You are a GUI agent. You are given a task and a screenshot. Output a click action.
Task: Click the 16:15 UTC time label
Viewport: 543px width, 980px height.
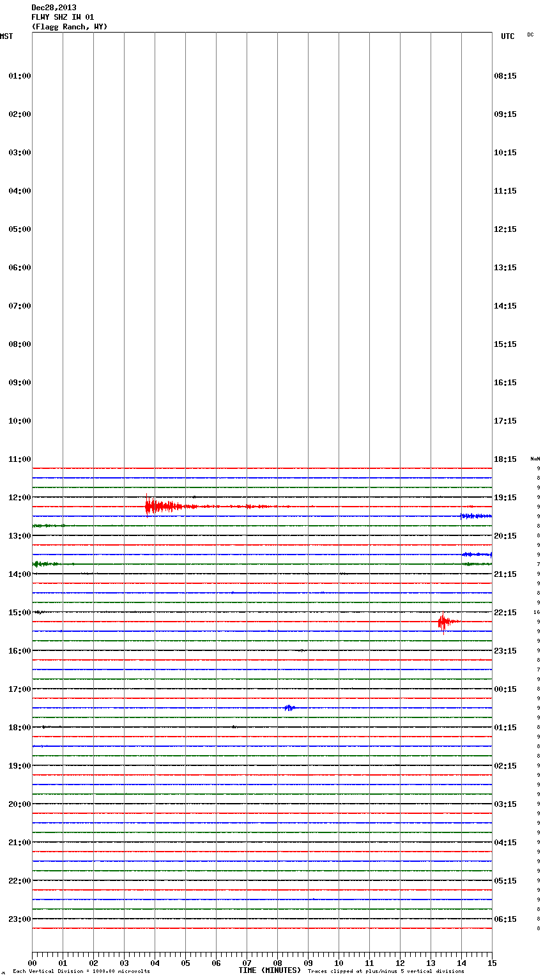pyautogui.click(x=505, y=383)
